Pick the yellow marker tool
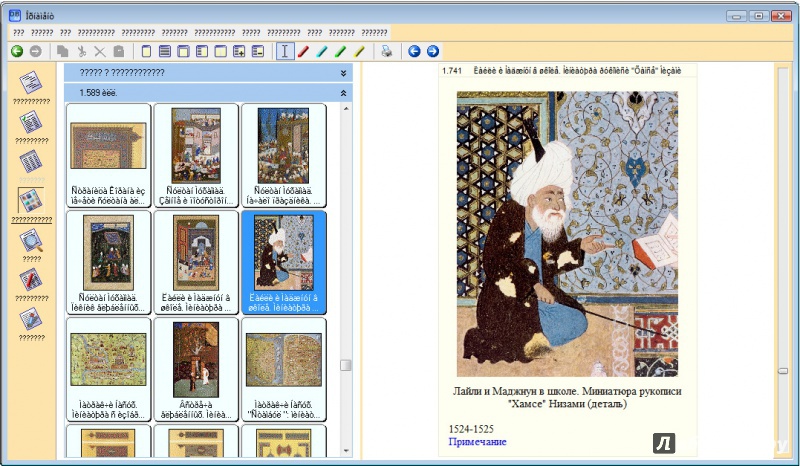 tap(360, 51)
